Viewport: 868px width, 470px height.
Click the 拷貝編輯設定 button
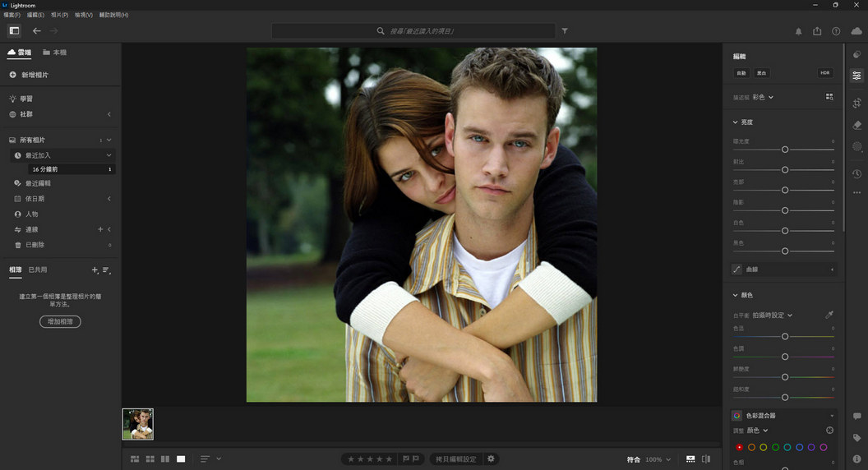point(455,459)
